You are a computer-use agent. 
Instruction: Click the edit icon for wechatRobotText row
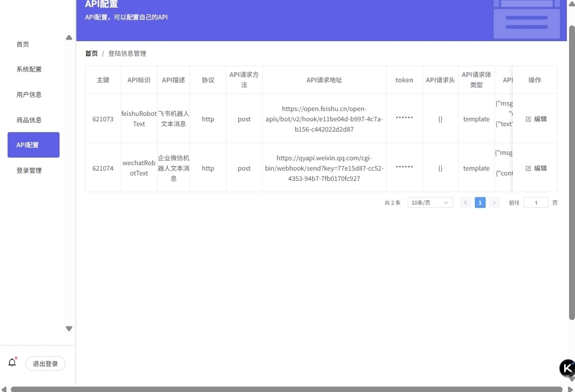pyautogui.click(x=528, y=168)
